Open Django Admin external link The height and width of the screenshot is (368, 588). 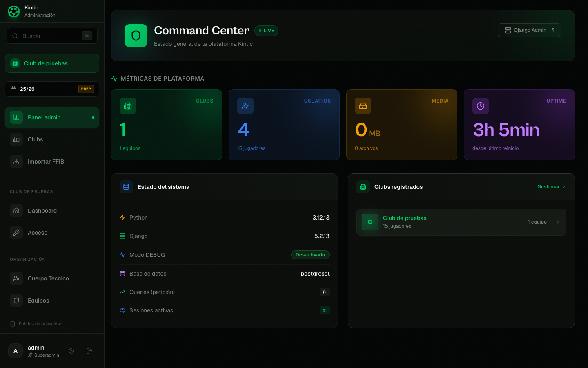click(x=530, y=30)
